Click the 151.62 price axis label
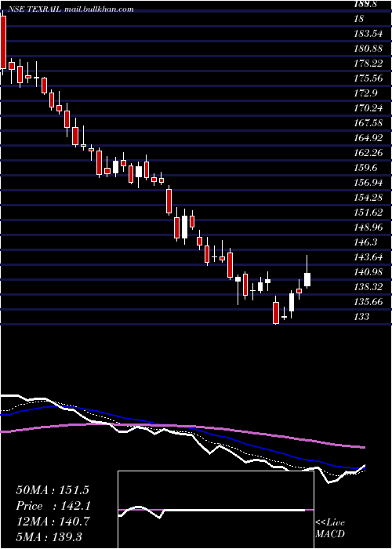Screen dimensions: 392x549 [368, 213]
